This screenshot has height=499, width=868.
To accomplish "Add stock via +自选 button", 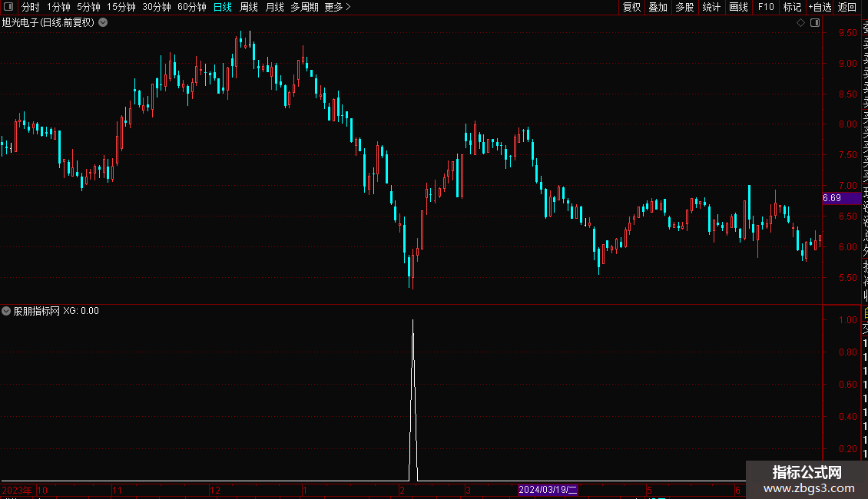I will click(x=820, y=7).
